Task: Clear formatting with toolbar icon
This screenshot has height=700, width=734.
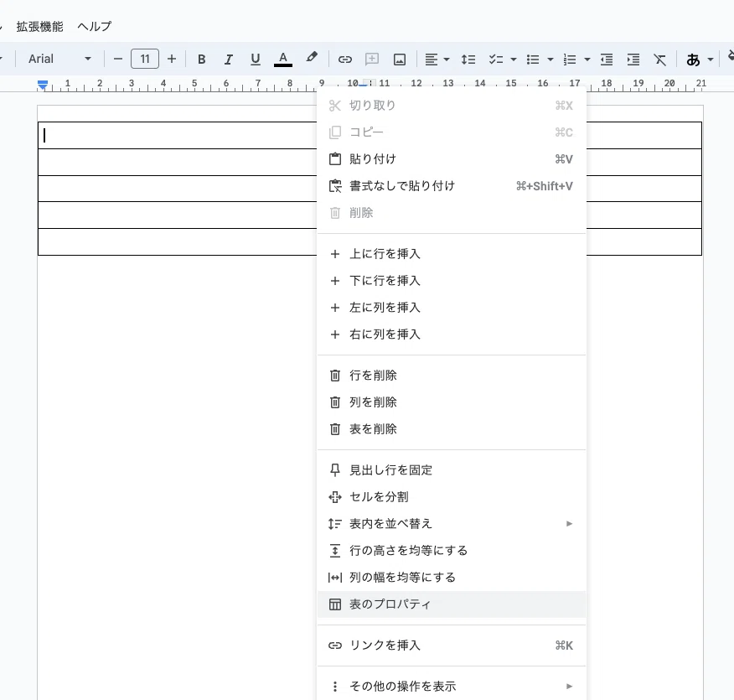Action: point(660,59)
